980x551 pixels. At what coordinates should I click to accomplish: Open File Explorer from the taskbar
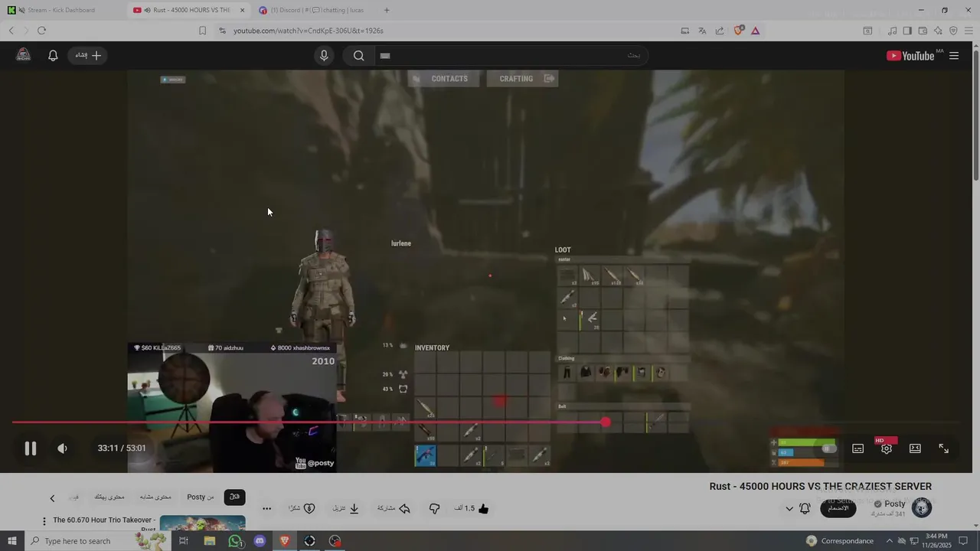pos(210,541)
